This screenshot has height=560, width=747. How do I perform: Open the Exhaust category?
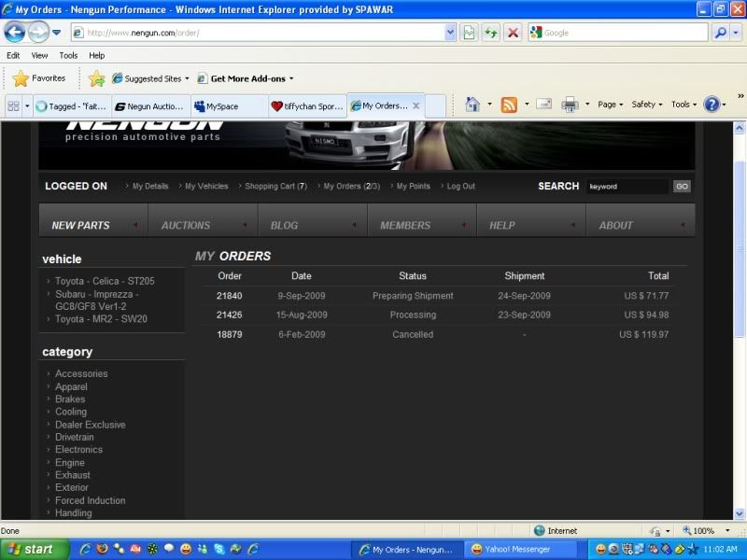(73, 475)
